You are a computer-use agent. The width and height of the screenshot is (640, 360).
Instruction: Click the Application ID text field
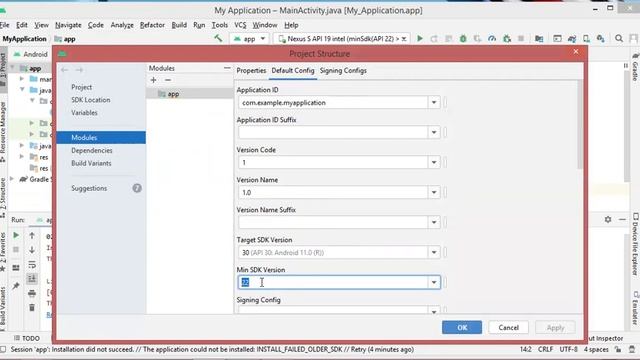coord(333,102)
